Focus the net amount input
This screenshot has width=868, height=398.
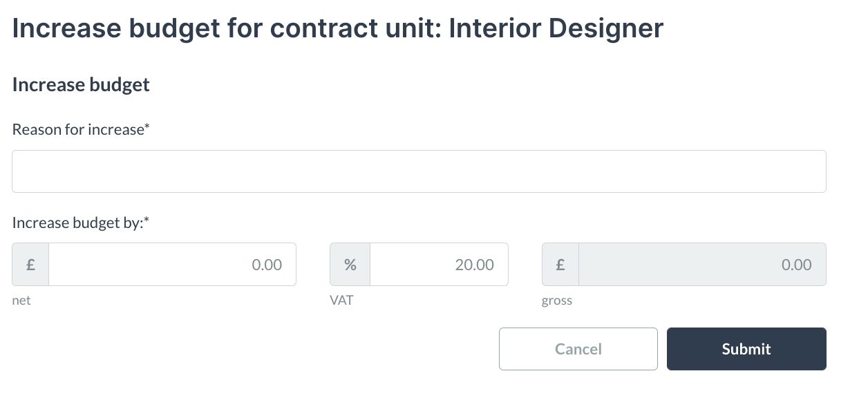(172, 265)
